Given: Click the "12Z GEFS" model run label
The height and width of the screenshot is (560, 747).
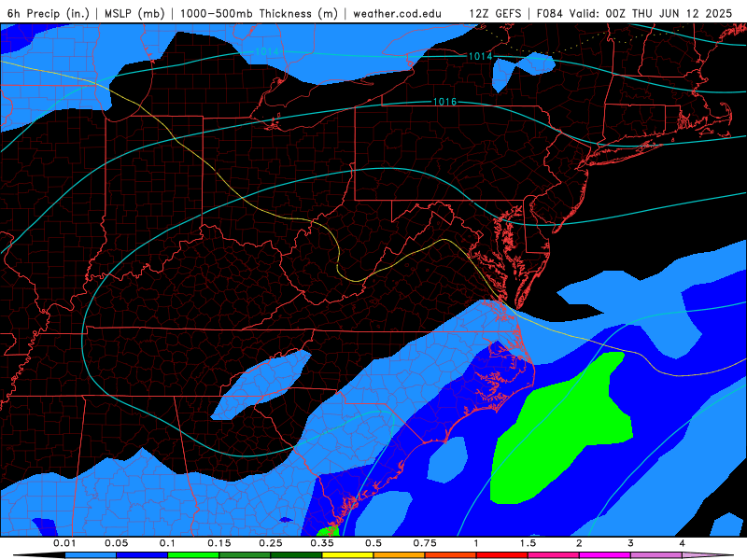Looking at the screenshot, I should [495, 13].
